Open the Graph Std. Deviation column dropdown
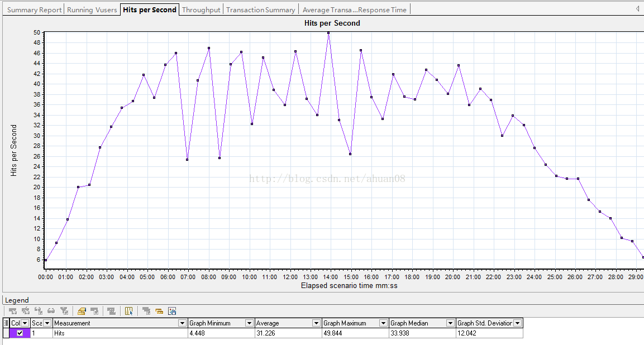The height and width of the screenshot is (345, 644). pyautogui.click(x=518, y=323)
